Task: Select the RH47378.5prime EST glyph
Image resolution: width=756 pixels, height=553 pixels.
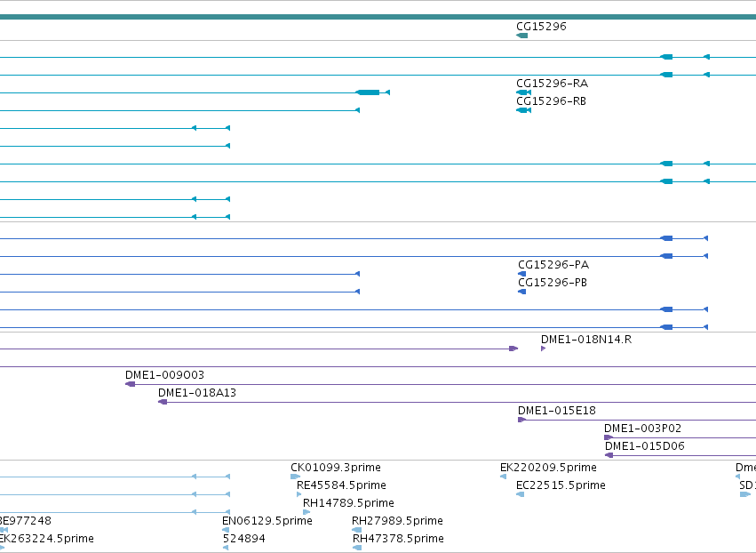Action: (x=357, y=548)
